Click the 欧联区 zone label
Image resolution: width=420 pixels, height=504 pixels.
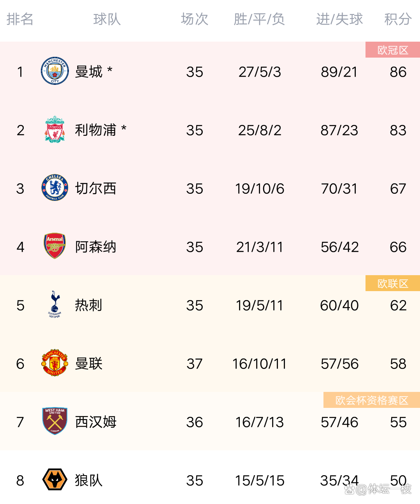click(393, 284)
